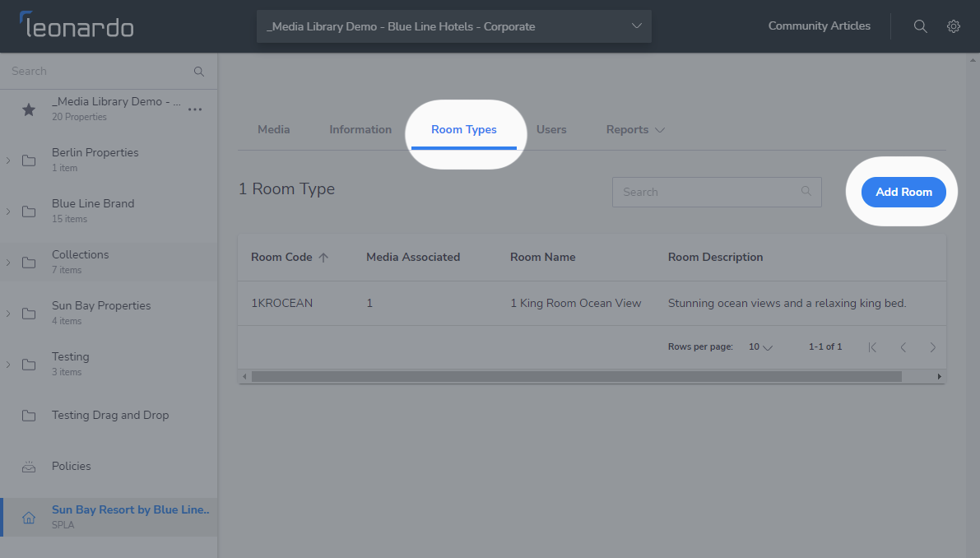This screenshot has width=980, height=558.
Task: Open the _Media Library Demo account dropdown
Action: pos(453,26)
